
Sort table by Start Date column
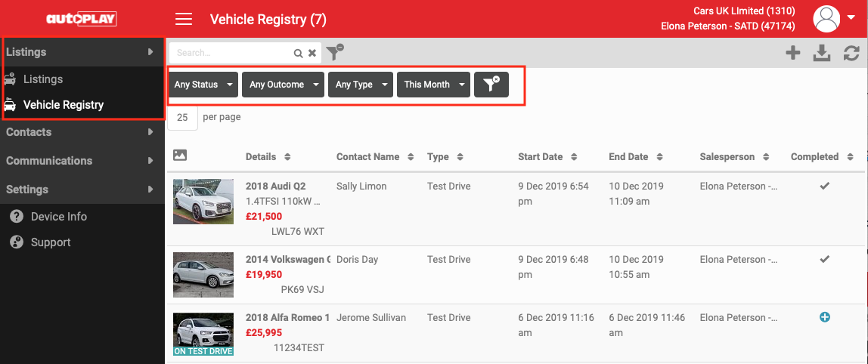(547, 156)
